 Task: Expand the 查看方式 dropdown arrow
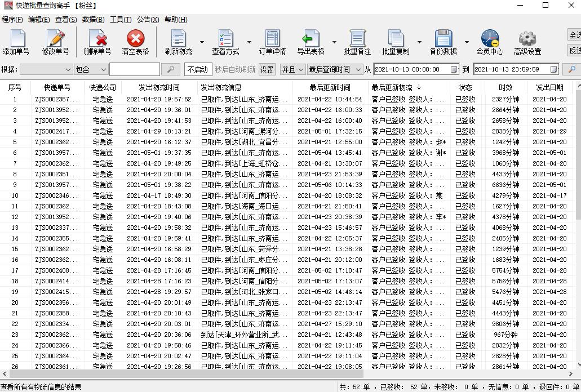point(249,42)
